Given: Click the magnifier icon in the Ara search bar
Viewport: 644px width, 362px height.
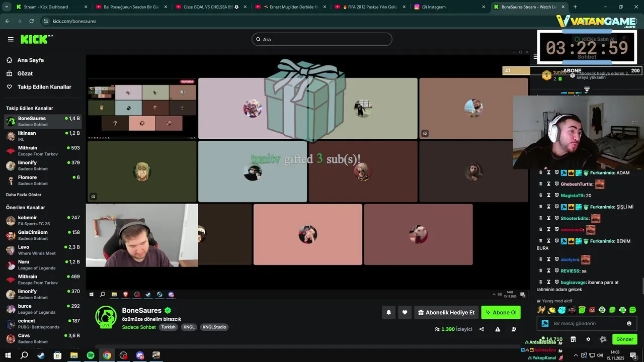Looking at the screenshot, I should pos(258,39).
